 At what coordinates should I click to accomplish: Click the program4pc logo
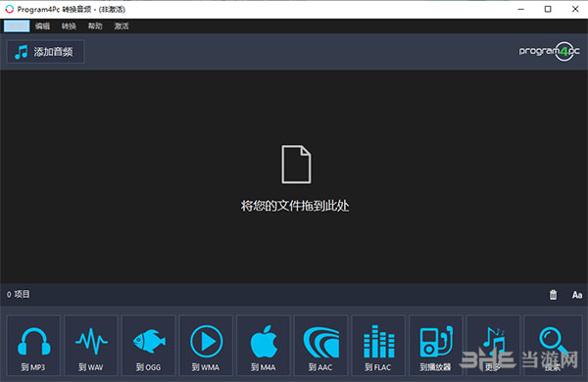[550, 51]
